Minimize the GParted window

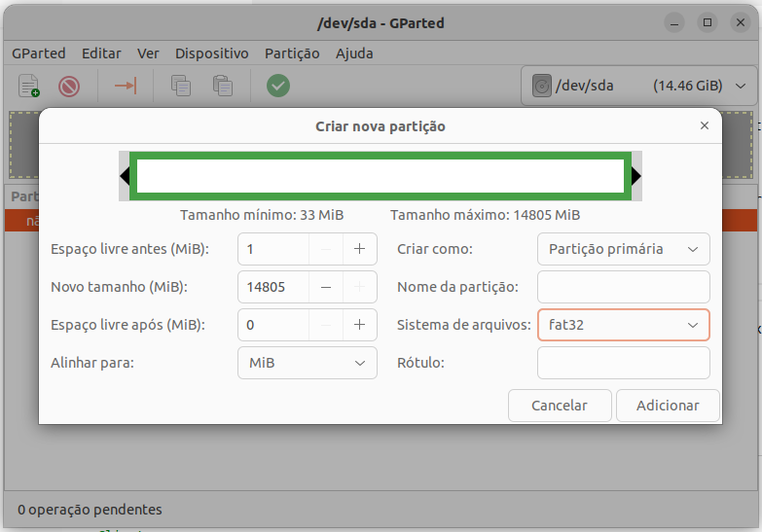[x=674, y=22]
